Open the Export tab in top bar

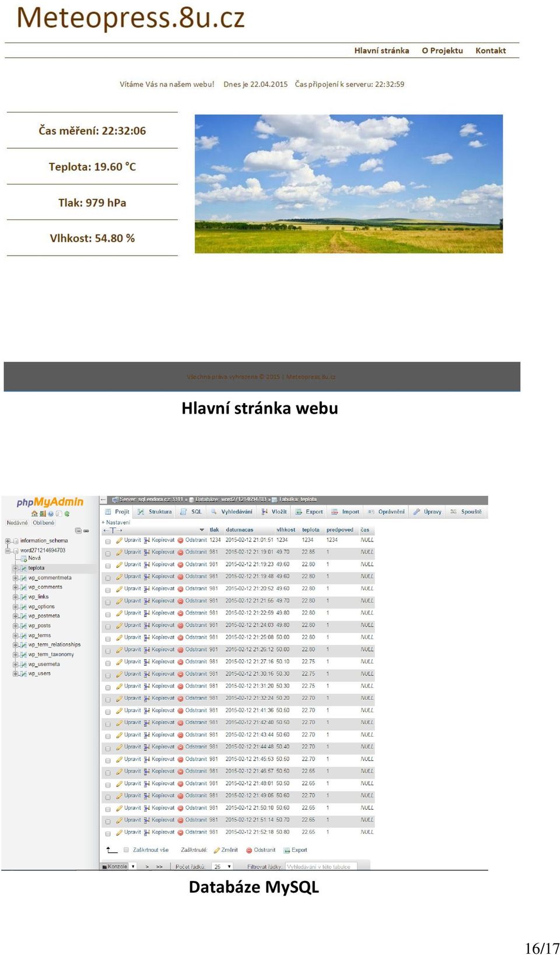click(x=309, y=512)
